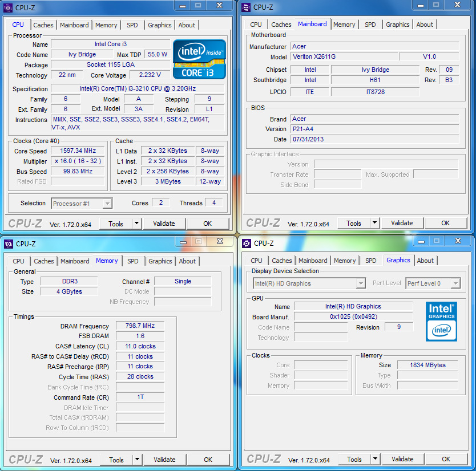The height and width of the screenshot is (471, 476).
Task: Select Graphics tab in Memory window
Action: coord(160,261)
